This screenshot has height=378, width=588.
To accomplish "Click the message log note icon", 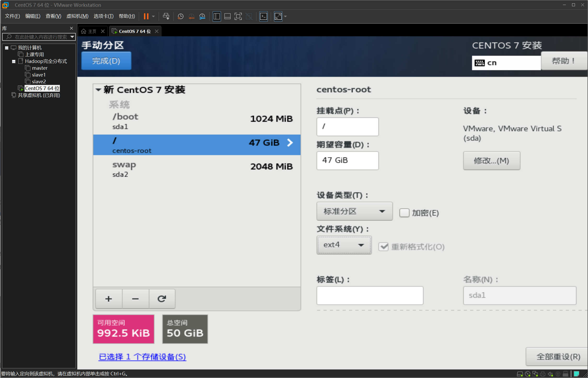I will 576,374.
